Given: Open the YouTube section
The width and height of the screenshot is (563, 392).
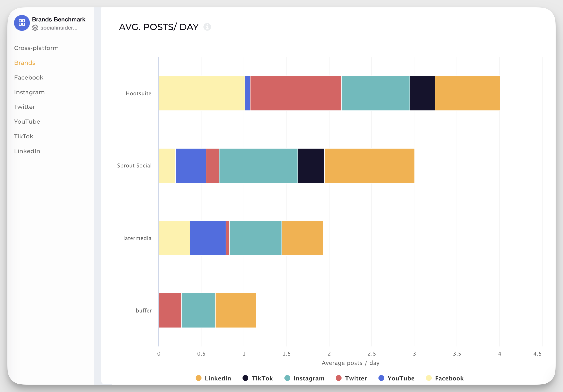Looking at the screenshot, I should click(27, 122).
